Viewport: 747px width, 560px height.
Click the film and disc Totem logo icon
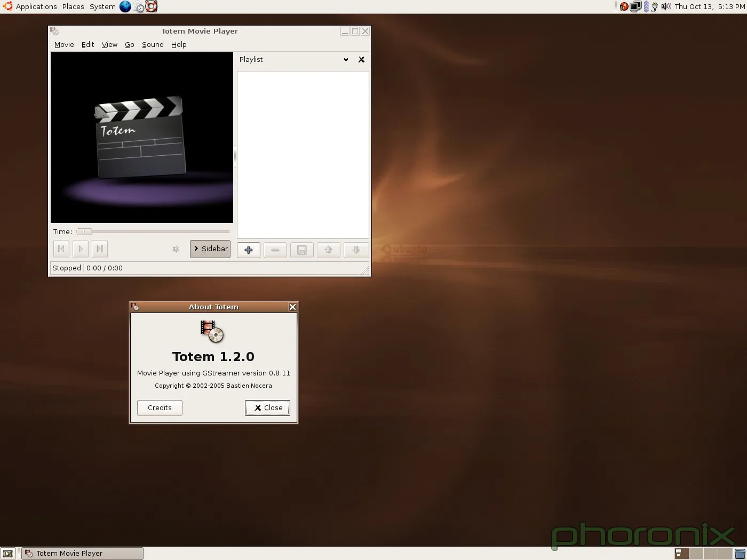(x=212, y=331)
